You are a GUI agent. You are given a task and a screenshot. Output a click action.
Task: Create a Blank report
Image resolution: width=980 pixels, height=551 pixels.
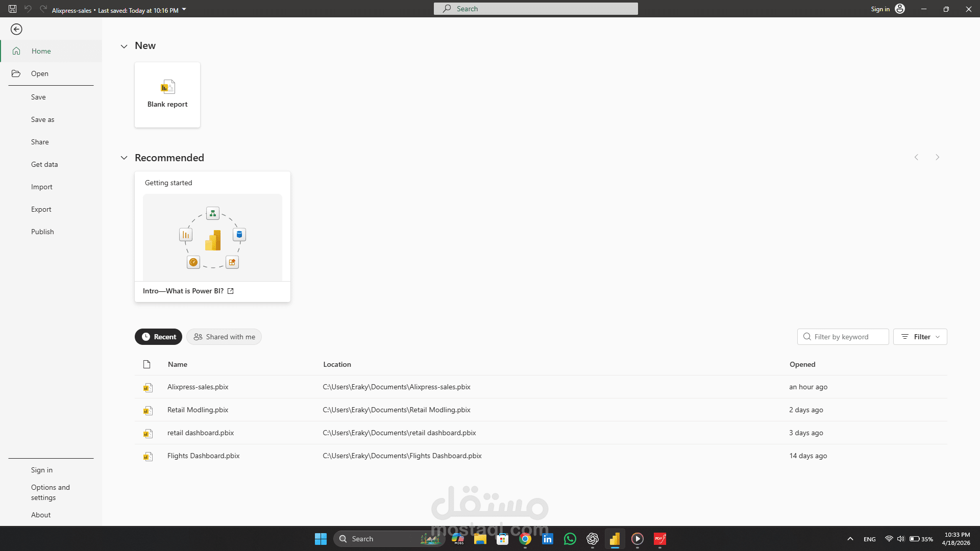[167, 95]
